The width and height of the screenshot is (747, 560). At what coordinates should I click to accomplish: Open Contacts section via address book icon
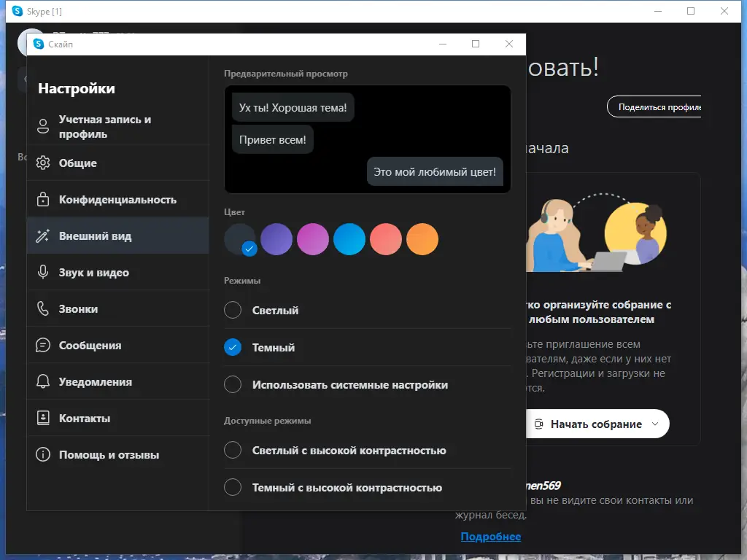pos(44,417)
